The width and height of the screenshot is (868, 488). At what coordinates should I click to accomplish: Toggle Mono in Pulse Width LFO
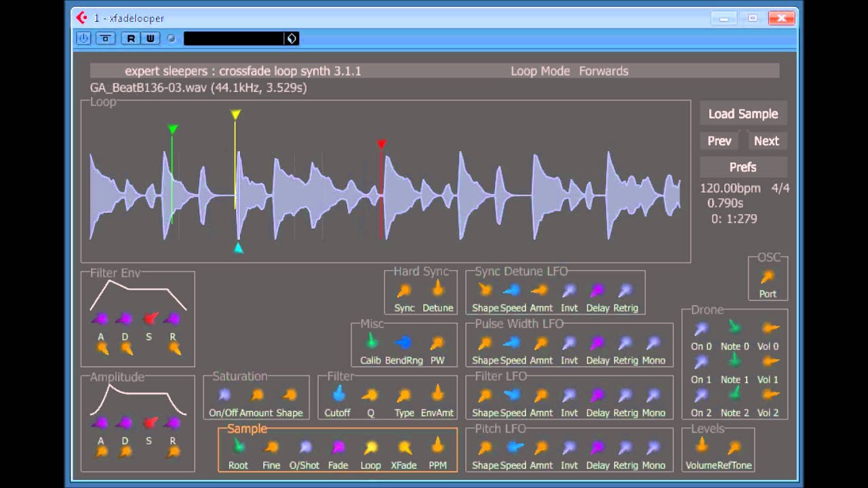coord(653,343)
